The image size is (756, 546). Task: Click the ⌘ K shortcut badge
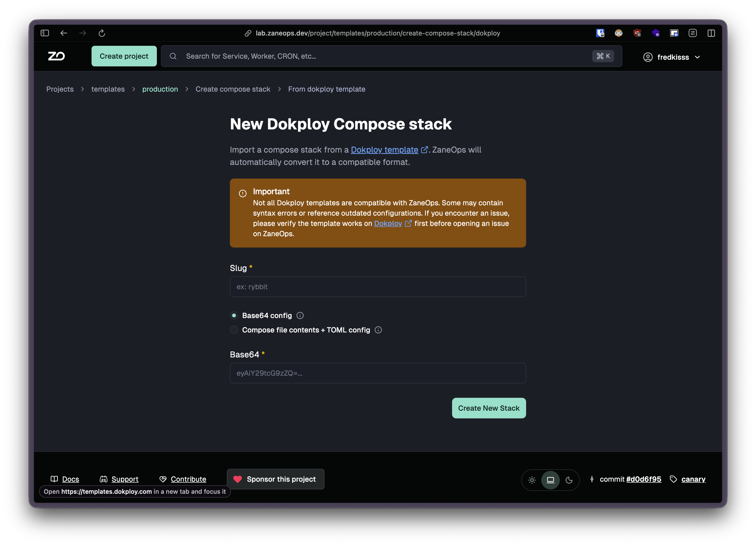603,56
